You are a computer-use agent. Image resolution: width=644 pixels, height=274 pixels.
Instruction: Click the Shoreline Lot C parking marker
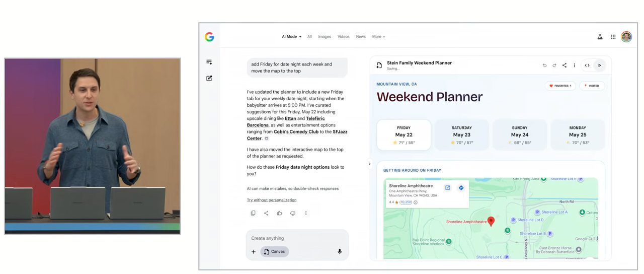click(507, 257)
